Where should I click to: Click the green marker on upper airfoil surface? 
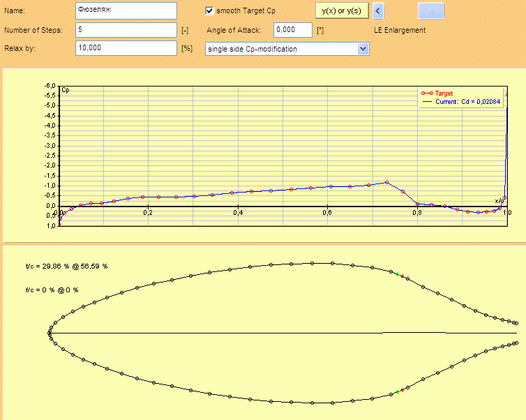[398, 274]
